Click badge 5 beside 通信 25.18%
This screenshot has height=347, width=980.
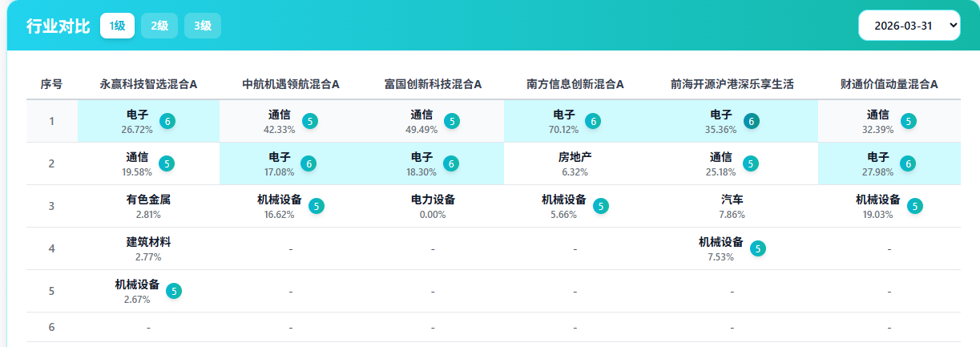(x=751, y=163)
